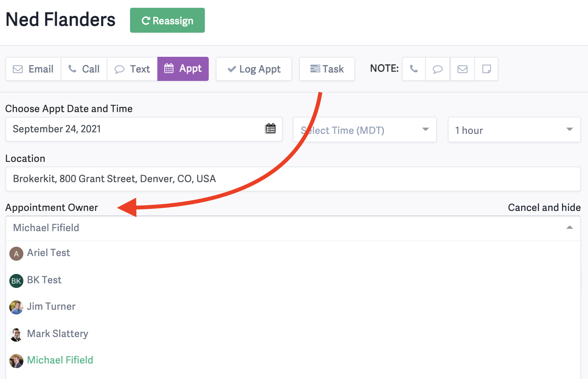The height and width of the screenshot is (379, 588).
Task: Select Mark Slattery from list
Action: [293, 334]
